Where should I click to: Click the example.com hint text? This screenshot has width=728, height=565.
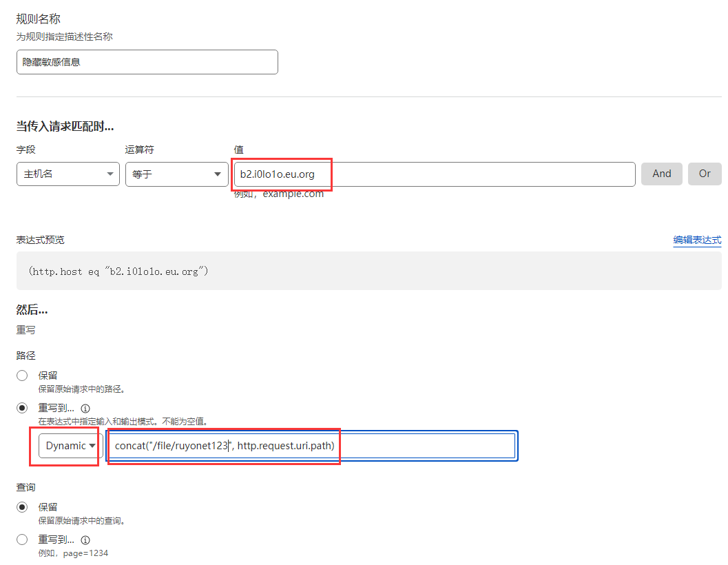pyautogui.click(x=278, y=194)
